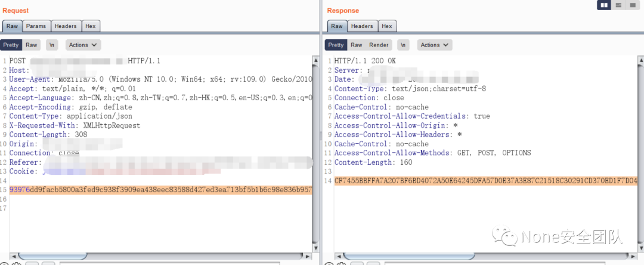
Task: Switch to side-by-side split layout icon
Action: 603,5
